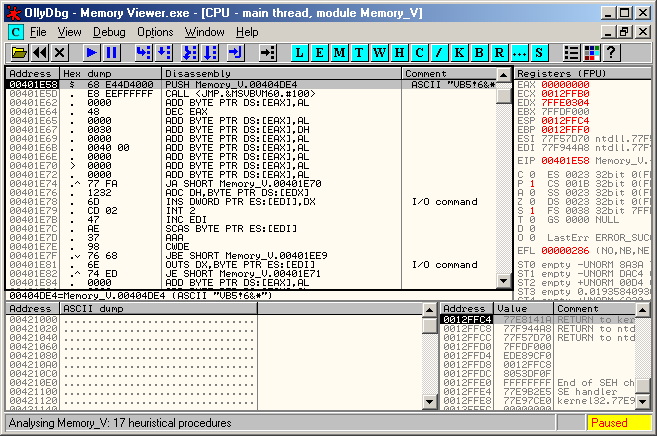Image resolution: width=657 pixels, height=436 pixels.
Task: Click the stack Value column header
Action: [x=523, y=309]
